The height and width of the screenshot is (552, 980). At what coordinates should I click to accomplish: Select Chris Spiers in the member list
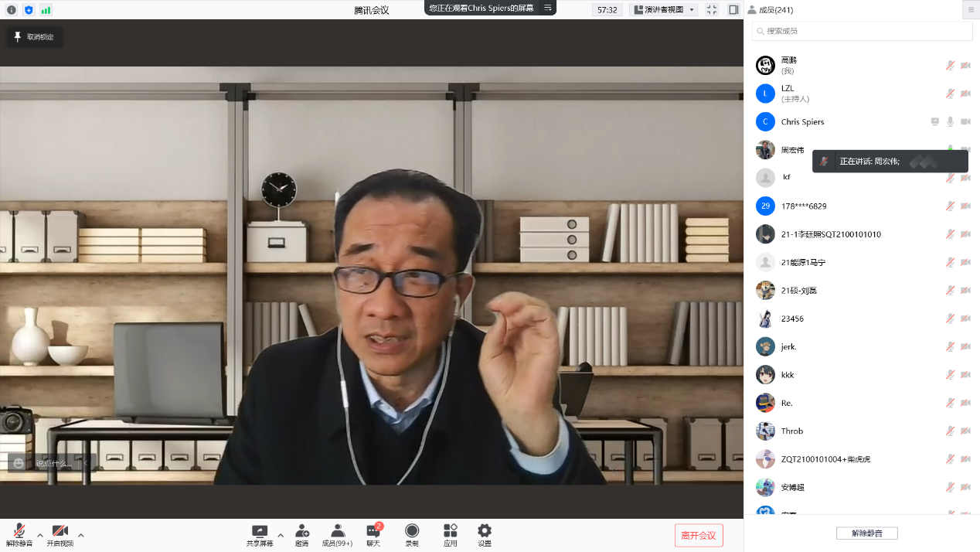802,122
